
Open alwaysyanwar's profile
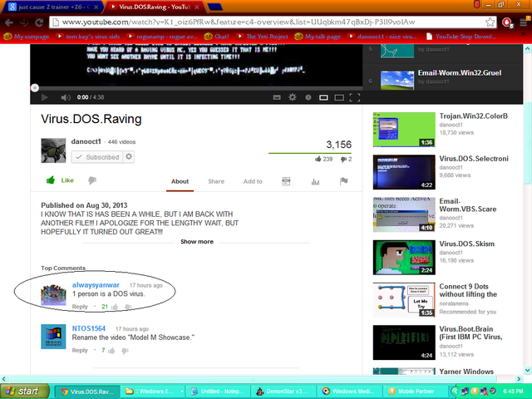point(96,285)
